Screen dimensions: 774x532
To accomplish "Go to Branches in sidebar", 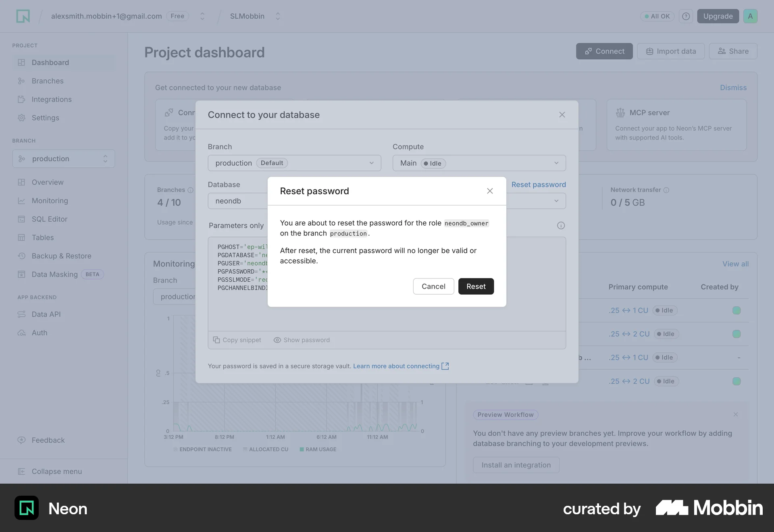I will [64, 81].
